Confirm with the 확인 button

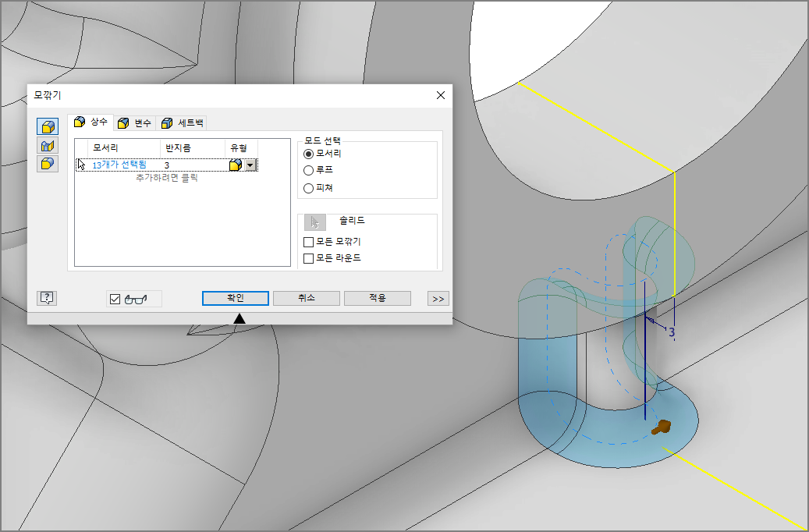pyautogui.click(x=236, y=298)
